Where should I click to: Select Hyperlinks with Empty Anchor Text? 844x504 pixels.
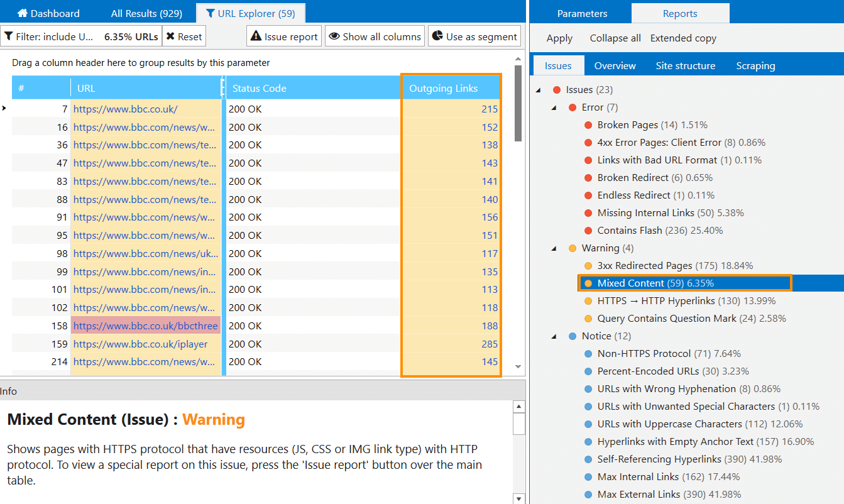pos(706,442)
